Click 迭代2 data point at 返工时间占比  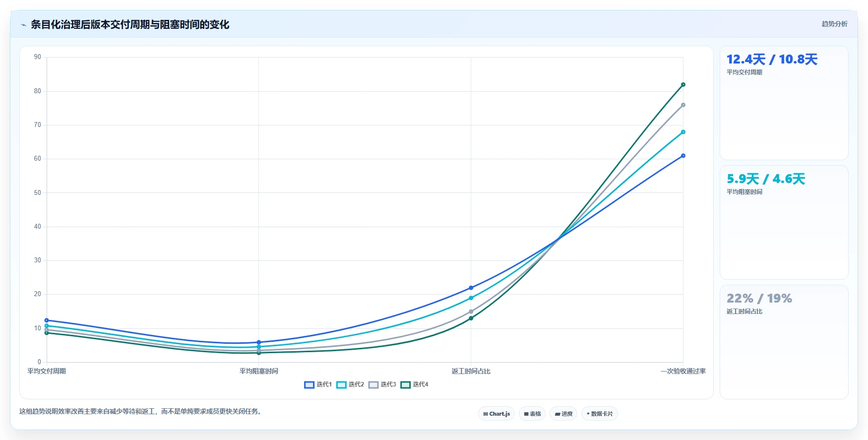pyautogui.click(x=471, y=298)
